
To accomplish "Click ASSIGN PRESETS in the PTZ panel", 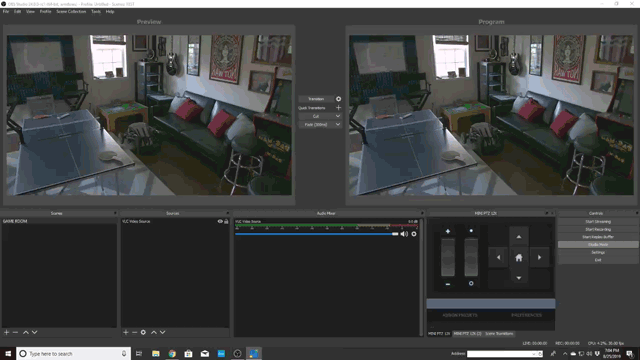I will (x=460, y=315).
